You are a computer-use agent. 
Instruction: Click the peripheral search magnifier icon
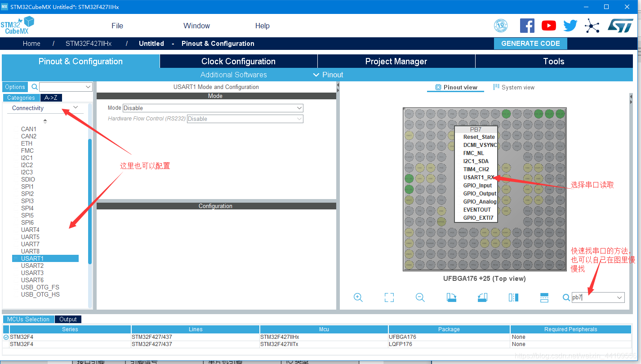point(35,87)
